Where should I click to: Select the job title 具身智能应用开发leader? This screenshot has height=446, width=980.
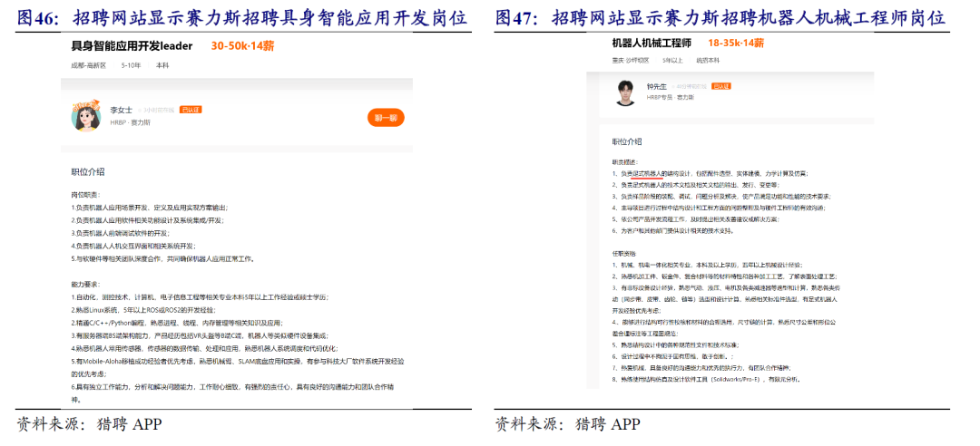point(132,45)
